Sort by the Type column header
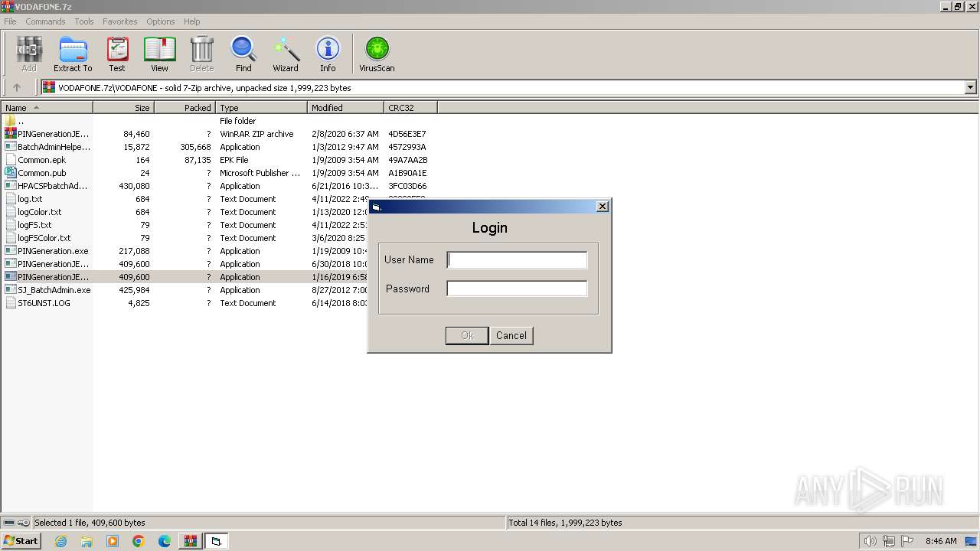The image size is (980, 551). pos(262,108)
